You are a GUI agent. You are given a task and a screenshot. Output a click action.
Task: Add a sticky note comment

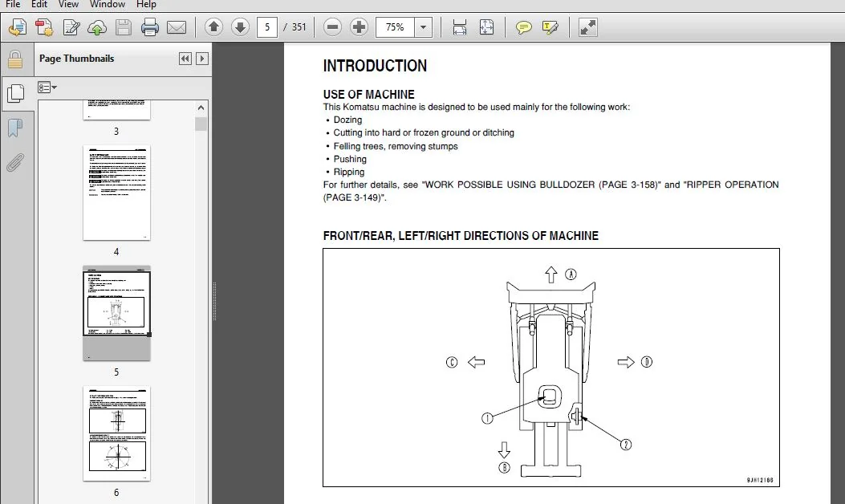523,27
